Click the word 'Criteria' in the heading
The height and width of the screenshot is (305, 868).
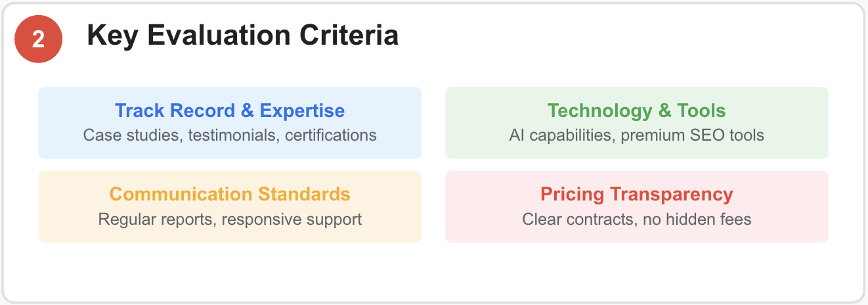349,35
